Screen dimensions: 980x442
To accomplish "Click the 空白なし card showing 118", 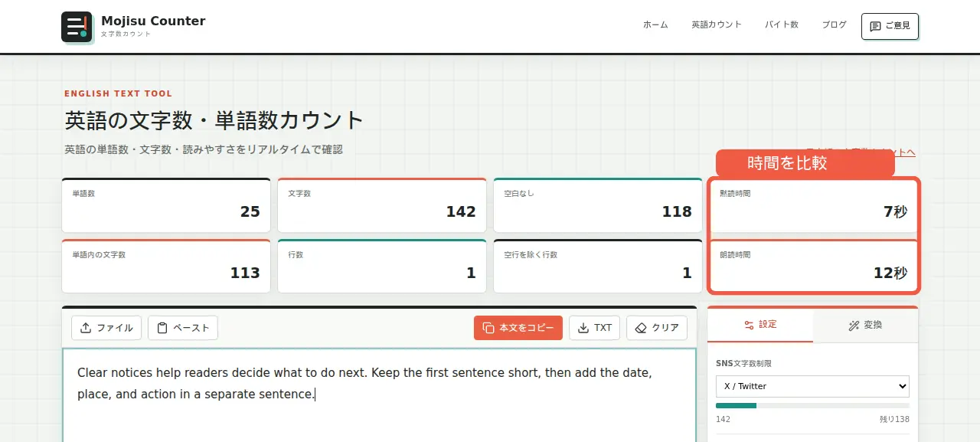I will [x=598, y=205].
